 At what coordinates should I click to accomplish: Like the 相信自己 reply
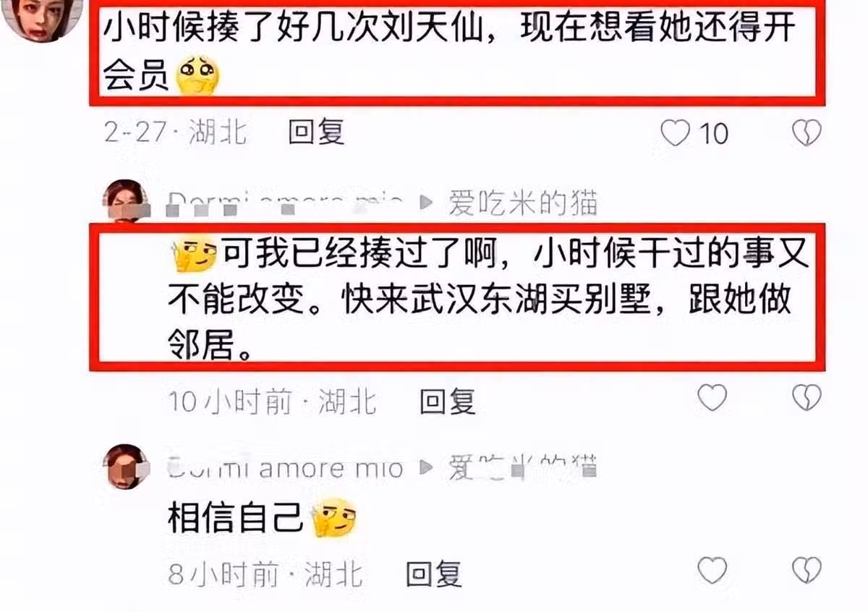point(712,571)
